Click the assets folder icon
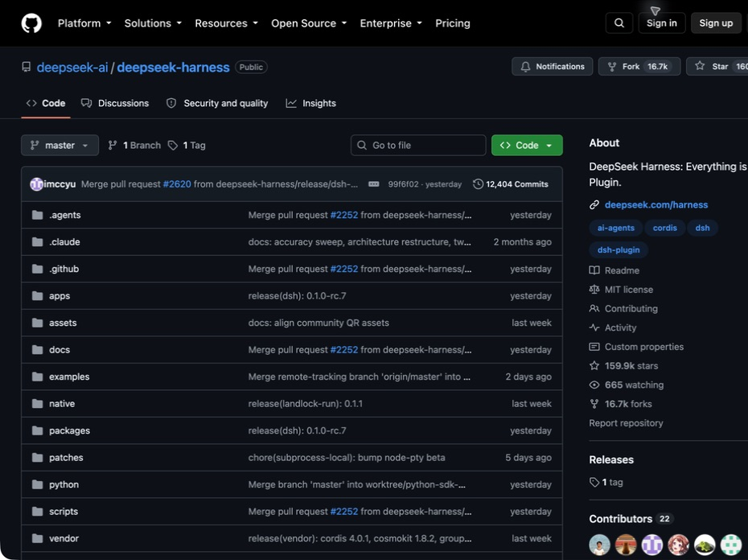 (x=37, y=323)
